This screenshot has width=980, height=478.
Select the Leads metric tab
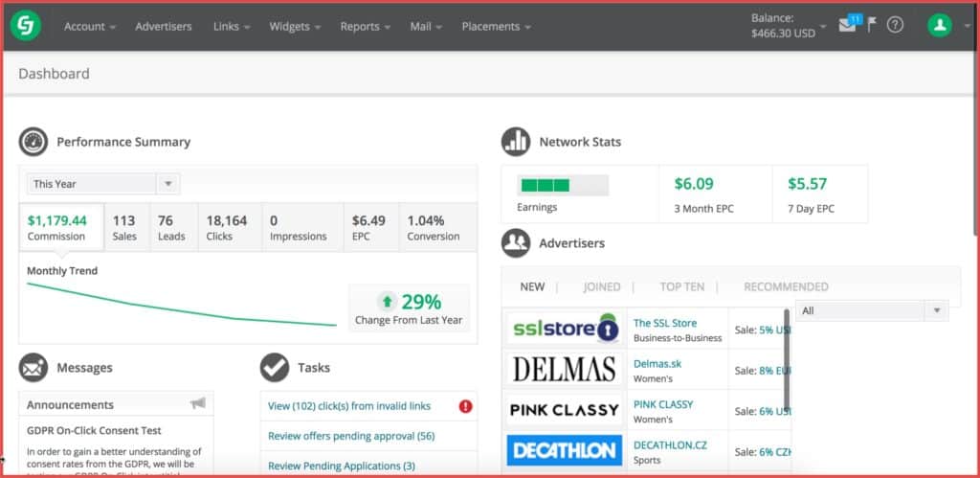(x=174, y=228)
